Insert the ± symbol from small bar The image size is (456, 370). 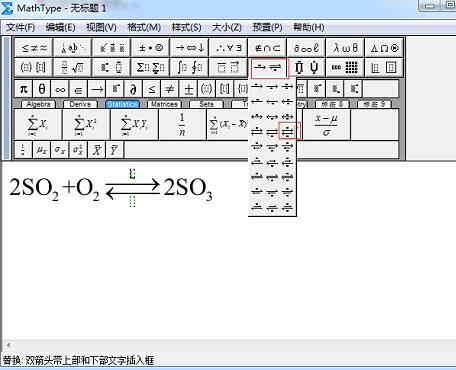[x=188, y=89]
